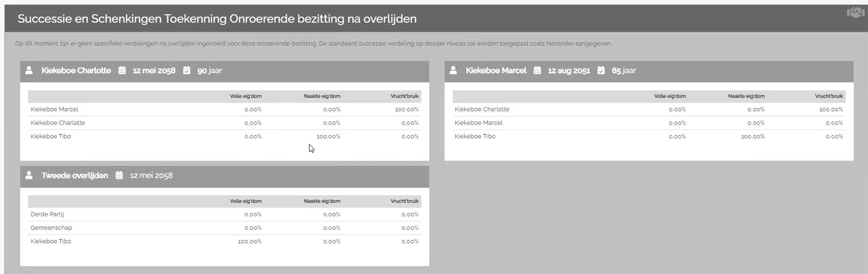Click the Naakte eig'dom column header in Marcel's table

(746, 96)
